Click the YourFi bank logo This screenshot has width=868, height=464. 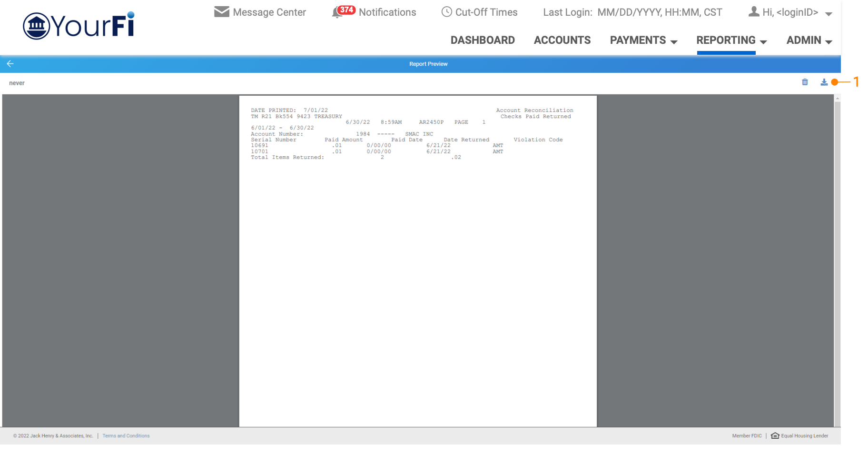[x=79, y=26]
